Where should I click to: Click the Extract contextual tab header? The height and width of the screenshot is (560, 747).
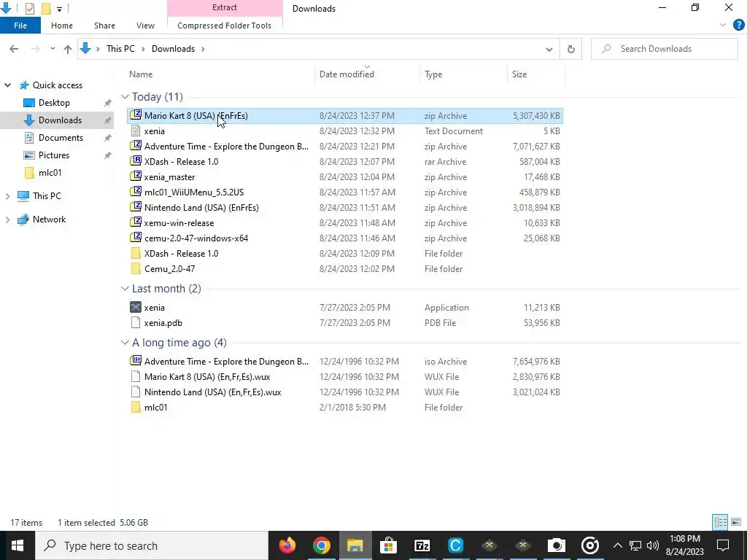[x=225, y=7]
